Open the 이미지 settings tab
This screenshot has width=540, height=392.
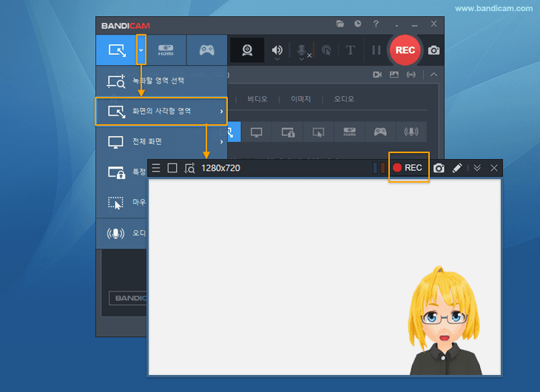pos(300,98)
